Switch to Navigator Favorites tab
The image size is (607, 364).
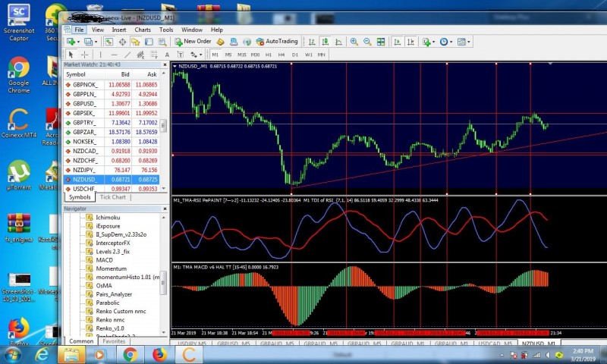point(114,341)
